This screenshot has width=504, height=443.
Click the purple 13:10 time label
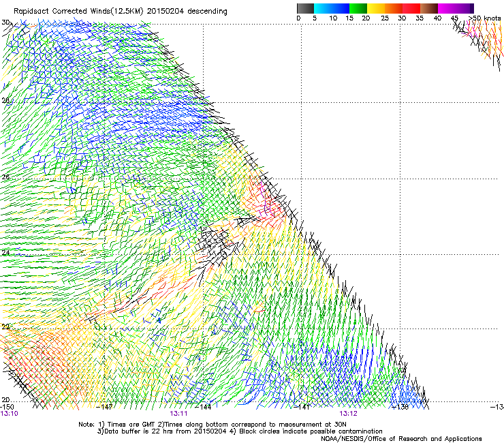(x=9, y=414)
